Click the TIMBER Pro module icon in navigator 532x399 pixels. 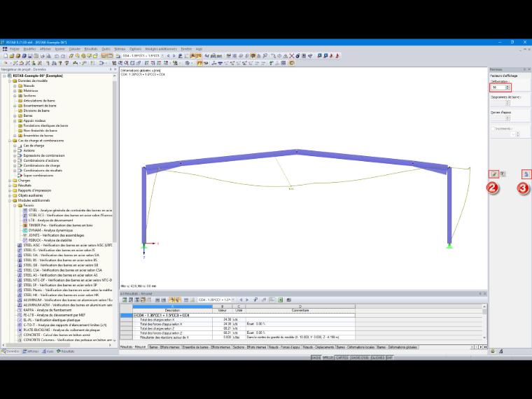click(24, 225)
